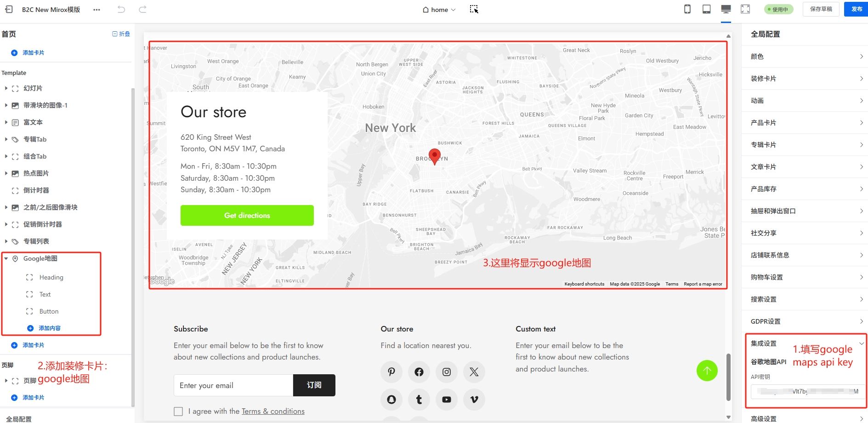Click the redo arrow icon

[x=143, y=9]
